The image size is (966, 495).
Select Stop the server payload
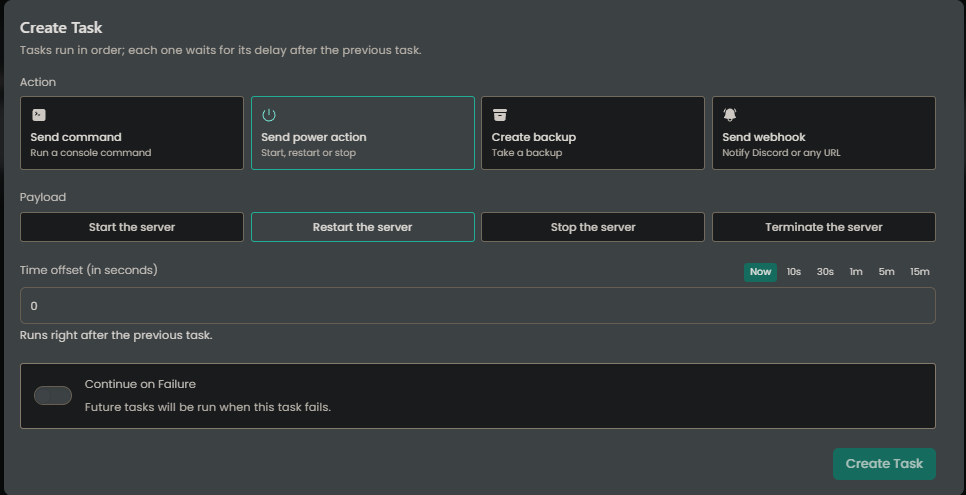point(593,227)
